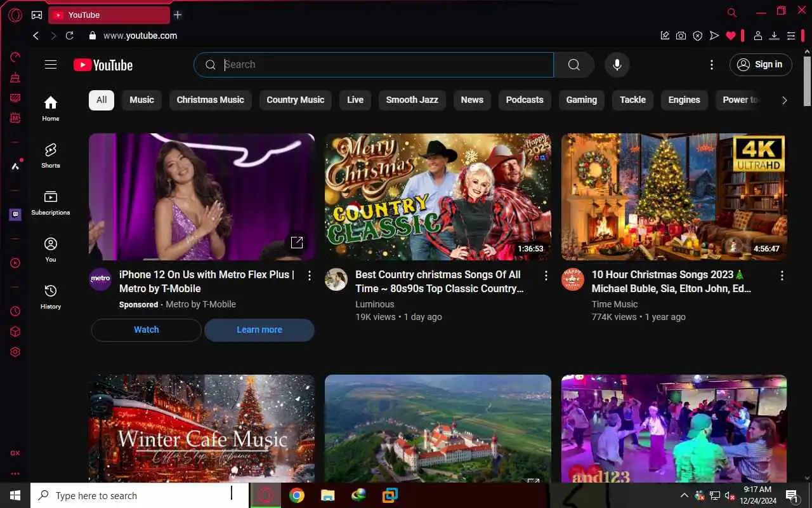812x508 pixels.
Task: Open Chrome from the taskbar
Action: click(x=296, y=495)
